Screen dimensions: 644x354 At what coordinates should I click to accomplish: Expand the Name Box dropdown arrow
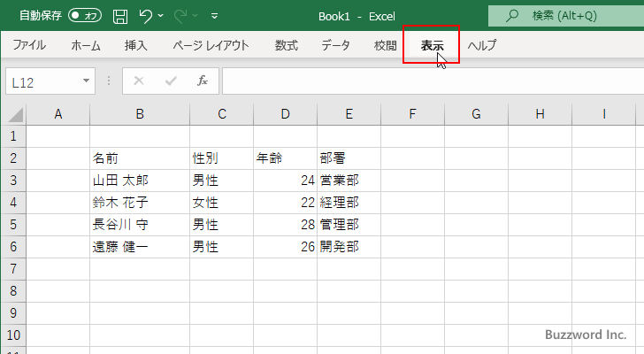point(87,81)
